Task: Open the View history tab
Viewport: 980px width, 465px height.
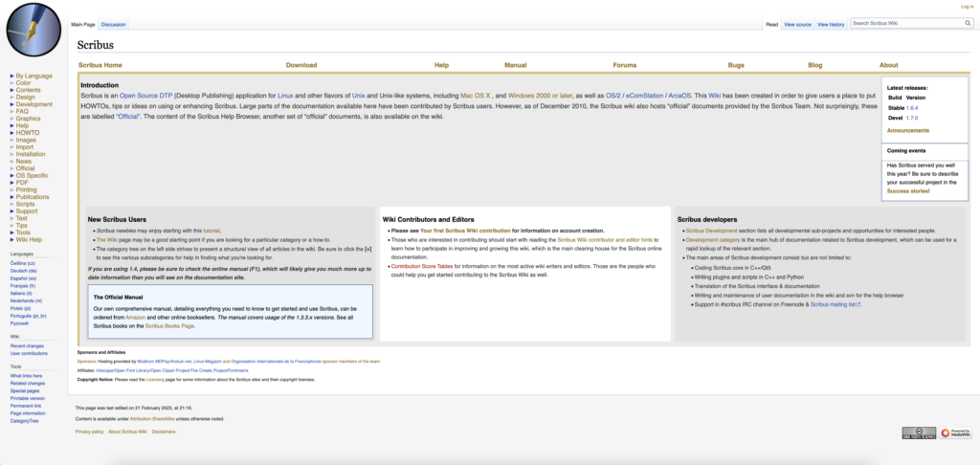Action: point(831,24)
